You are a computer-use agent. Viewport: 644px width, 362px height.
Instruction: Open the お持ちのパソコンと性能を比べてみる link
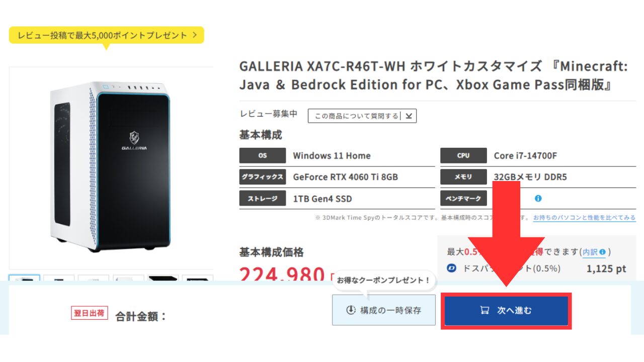click(584, 218)
